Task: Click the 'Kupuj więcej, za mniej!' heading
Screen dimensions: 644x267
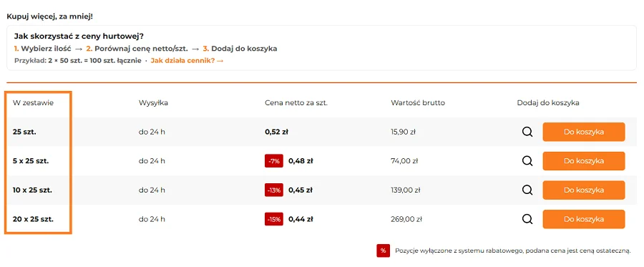Action: (x=49, y=17)
